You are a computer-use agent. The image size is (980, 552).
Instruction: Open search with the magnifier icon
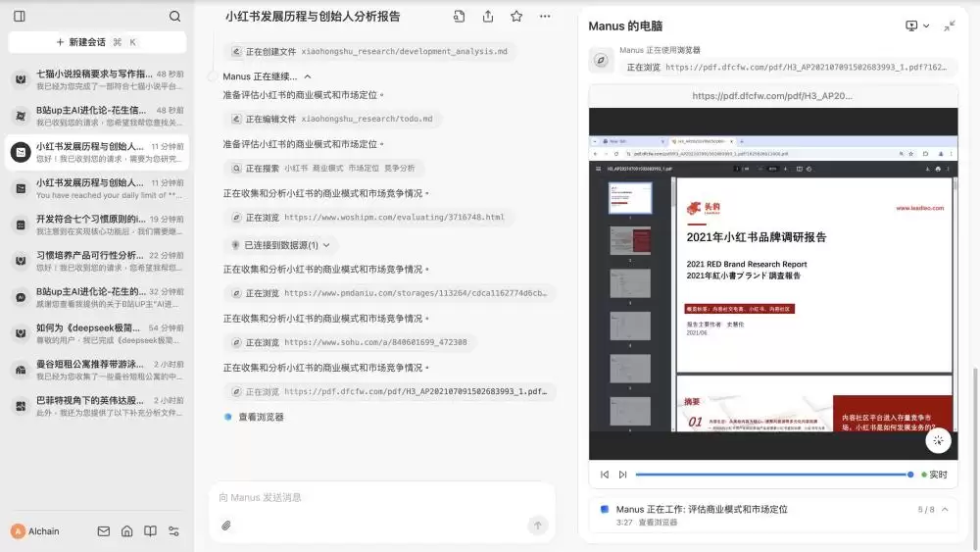point(175,17)
